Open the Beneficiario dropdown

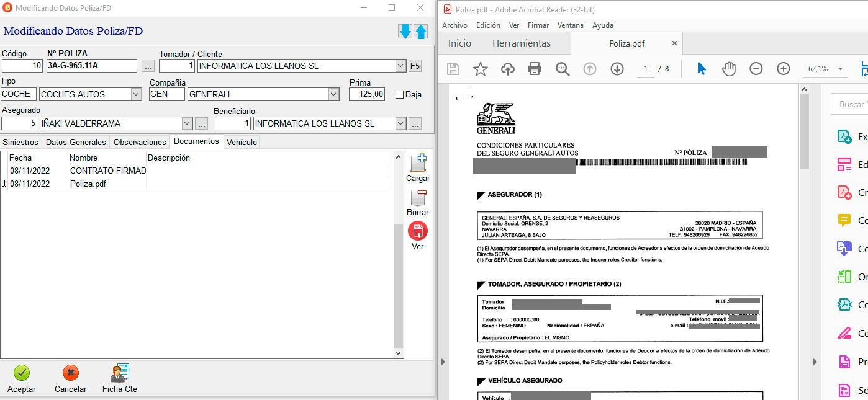coord(400,123)
